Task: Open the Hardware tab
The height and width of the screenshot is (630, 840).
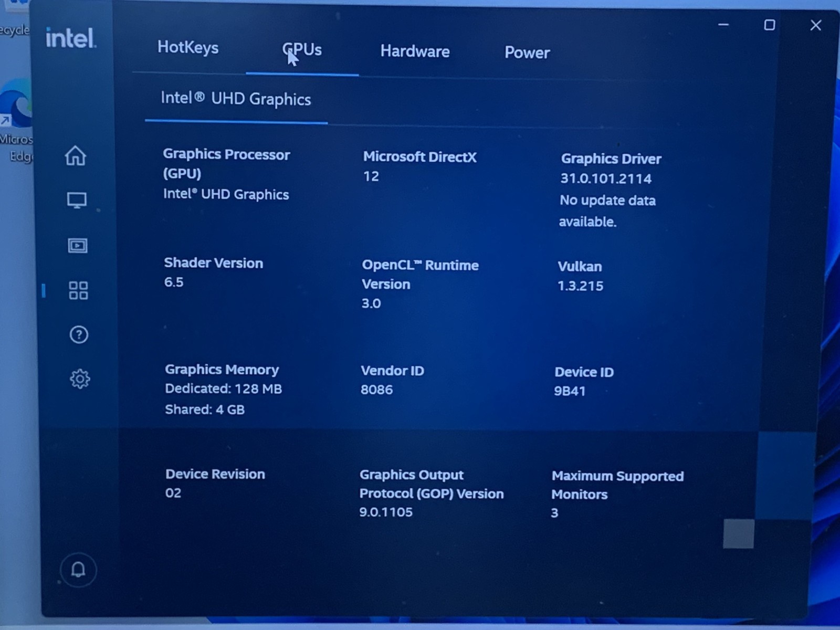Action: pyautogui.click(x=415, y=51)
